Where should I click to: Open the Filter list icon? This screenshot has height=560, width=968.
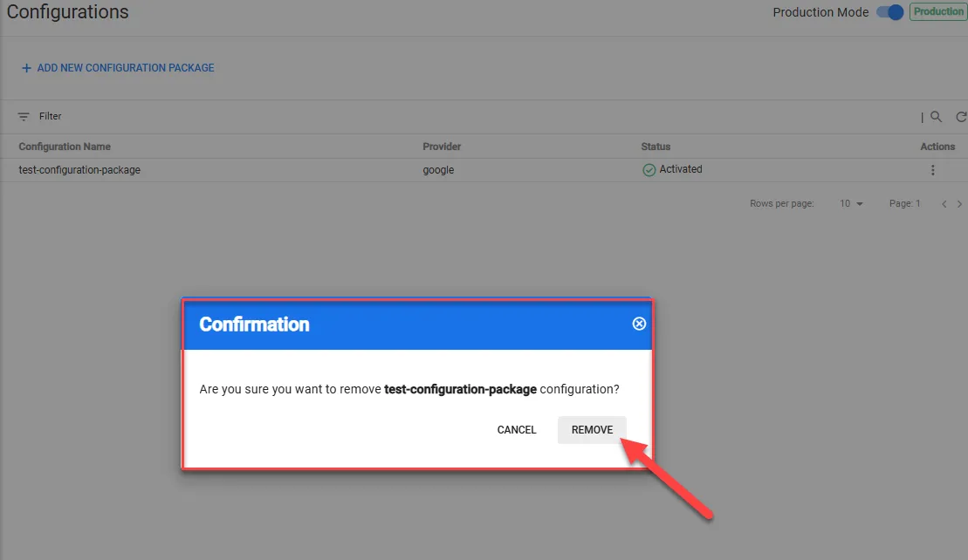click(x=24, y=117)
